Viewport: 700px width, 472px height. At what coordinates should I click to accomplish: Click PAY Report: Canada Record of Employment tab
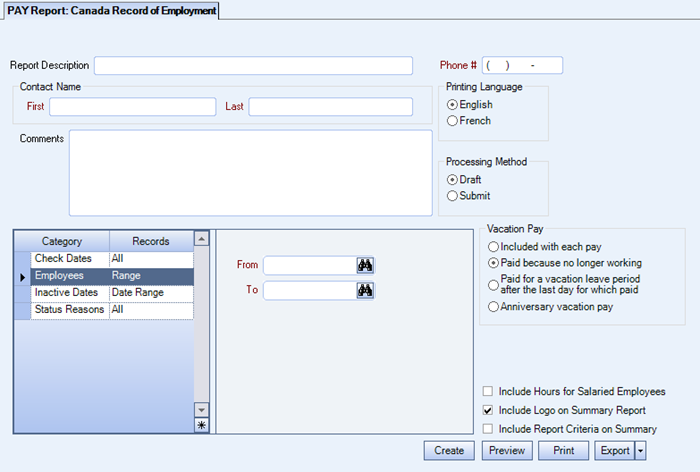[111, 11]
